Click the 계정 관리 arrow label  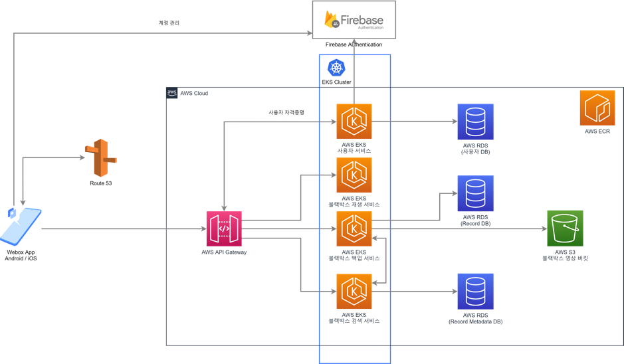pos(168,23)
